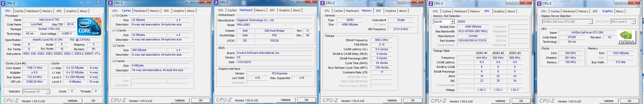
Task: Click Validate in the Memory window
Action: point(392,100)
